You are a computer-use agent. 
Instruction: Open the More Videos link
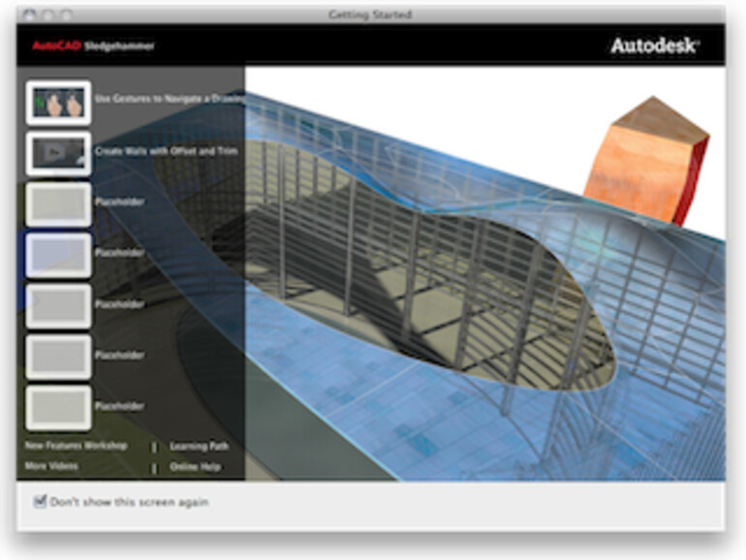point(51,466)
